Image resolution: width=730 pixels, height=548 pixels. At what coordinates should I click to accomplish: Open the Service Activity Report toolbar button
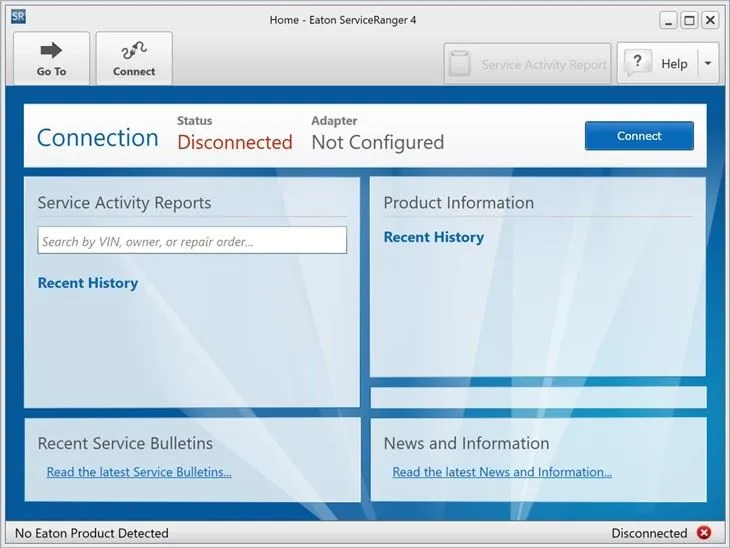click(x=527, y=64)
